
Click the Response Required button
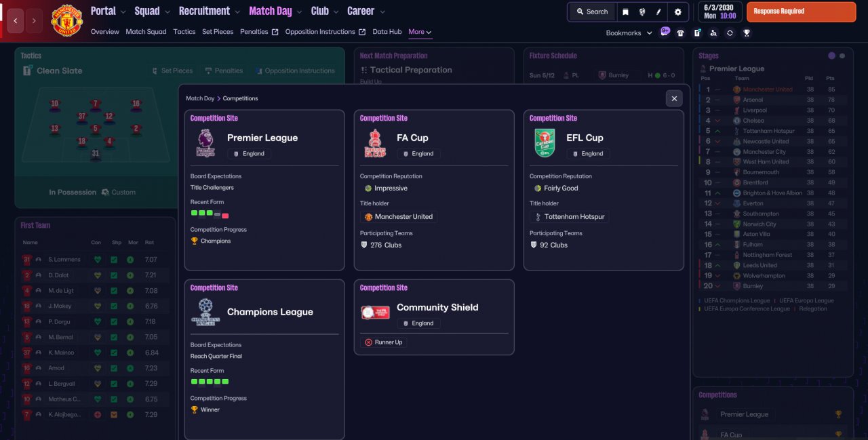(801, 12)
